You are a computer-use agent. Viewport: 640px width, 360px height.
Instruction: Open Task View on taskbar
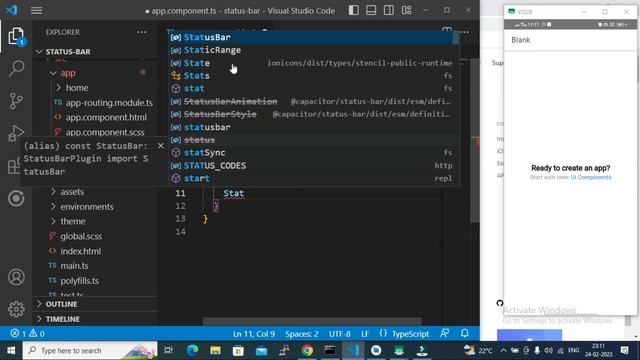pos(168,350)
